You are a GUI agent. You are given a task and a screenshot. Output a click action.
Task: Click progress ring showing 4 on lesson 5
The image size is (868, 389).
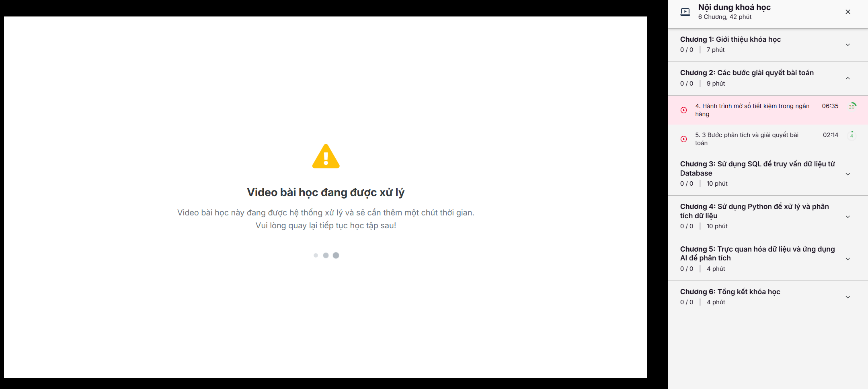(852, 135)
